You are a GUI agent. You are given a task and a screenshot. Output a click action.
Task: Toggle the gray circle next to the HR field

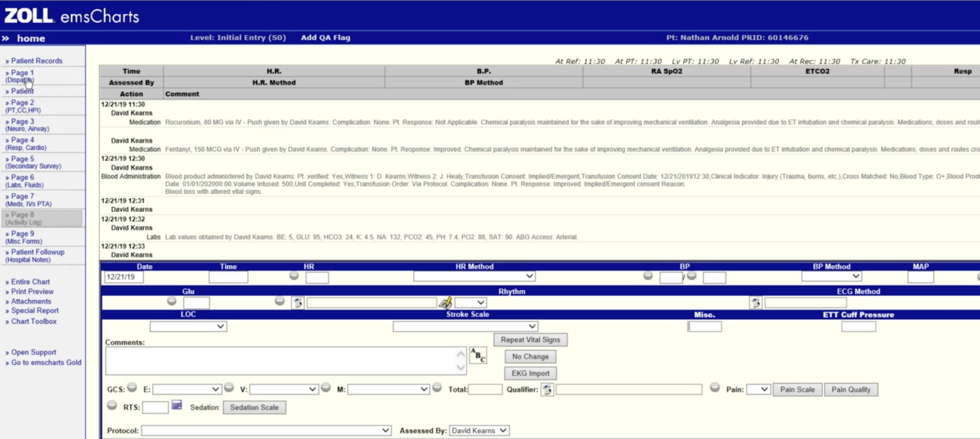(294, 276)
